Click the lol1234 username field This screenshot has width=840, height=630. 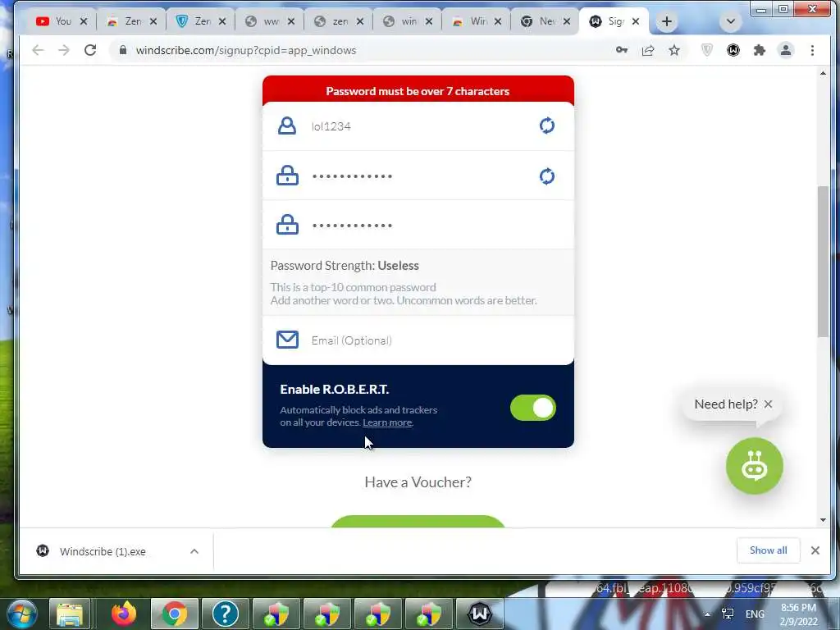[418, 126]
